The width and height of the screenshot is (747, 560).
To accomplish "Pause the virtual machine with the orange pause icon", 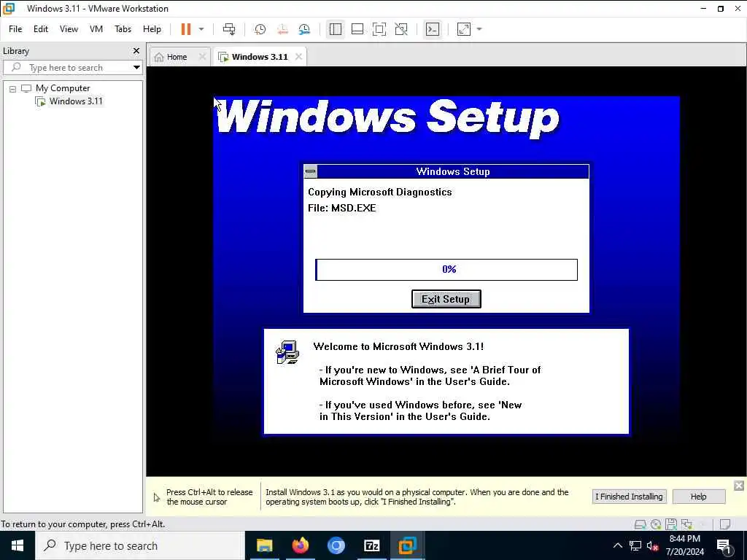I will point(186,29).
